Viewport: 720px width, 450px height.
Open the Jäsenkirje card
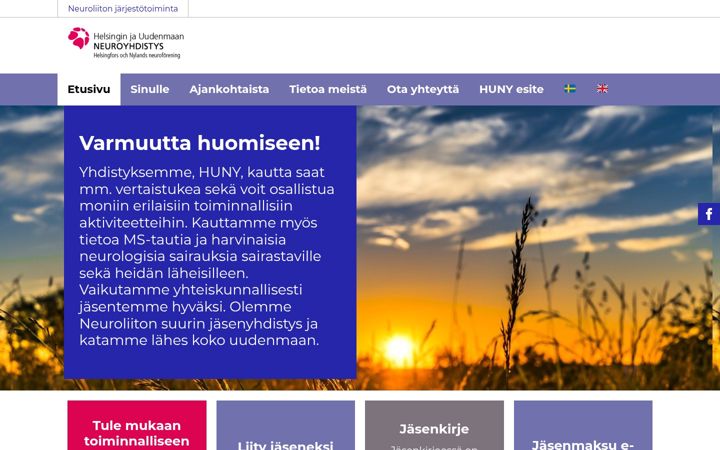(x=434, y=425)
